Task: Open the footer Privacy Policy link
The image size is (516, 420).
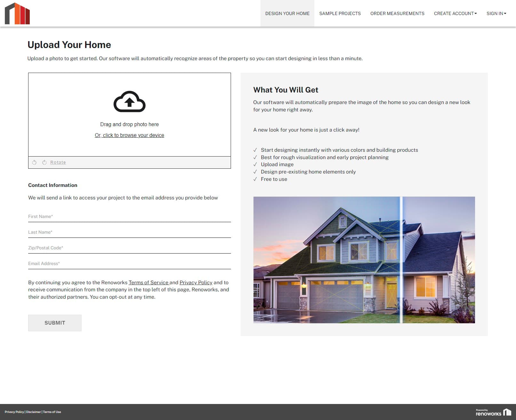Action: point(14,412)
